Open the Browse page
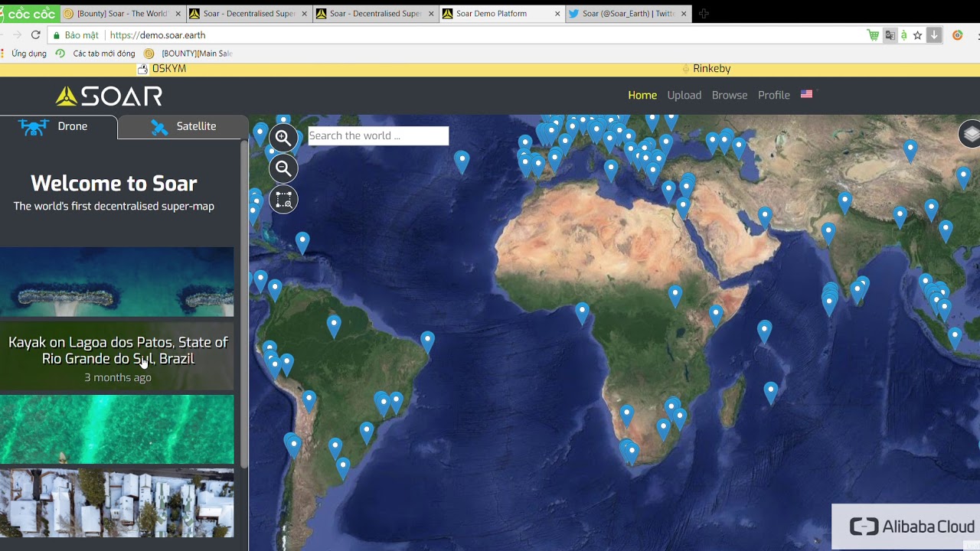Viewport: 980px width, 551px height. coord(730,95)
